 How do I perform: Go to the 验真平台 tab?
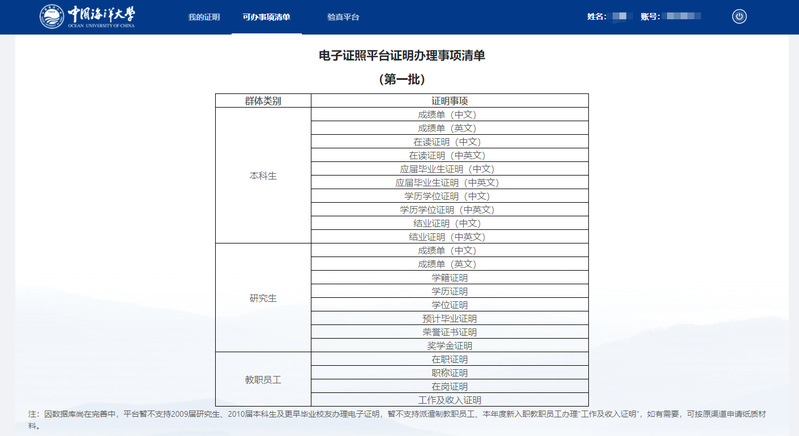click(x=343, y=18)
